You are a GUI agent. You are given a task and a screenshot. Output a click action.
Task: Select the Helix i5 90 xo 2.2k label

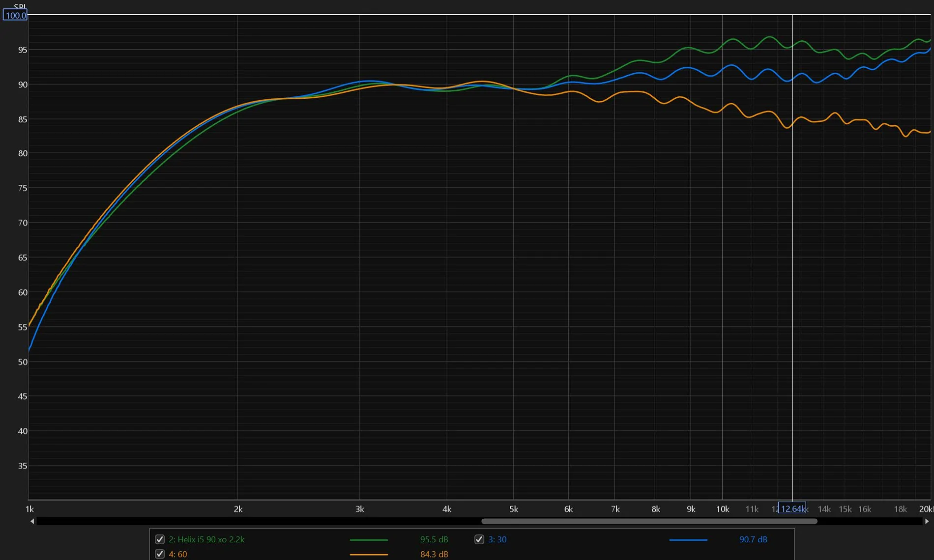tap(206, 539)
